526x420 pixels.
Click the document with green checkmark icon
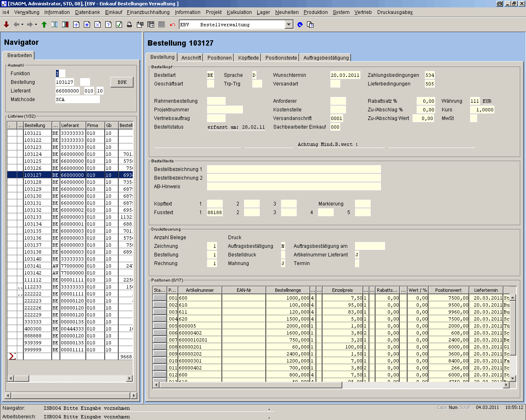click(x=119, y=25)
